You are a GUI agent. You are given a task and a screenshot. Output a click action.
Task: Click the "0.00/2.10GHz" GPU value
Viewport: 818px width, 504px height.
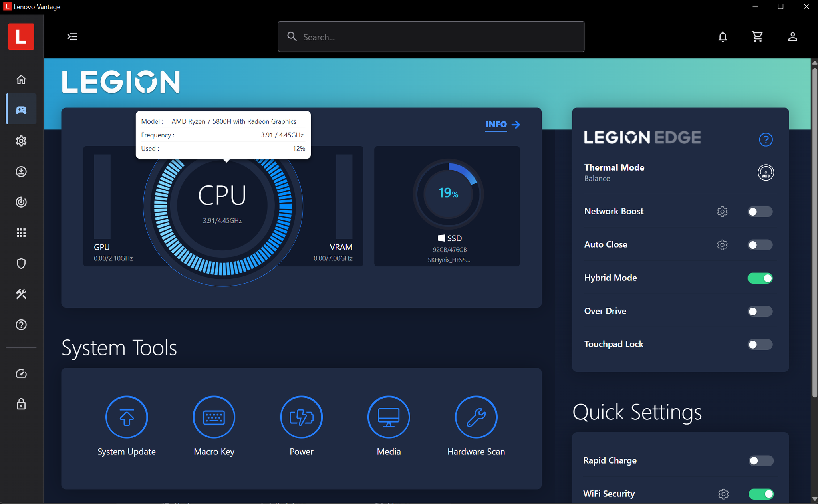tap(113, 258)
